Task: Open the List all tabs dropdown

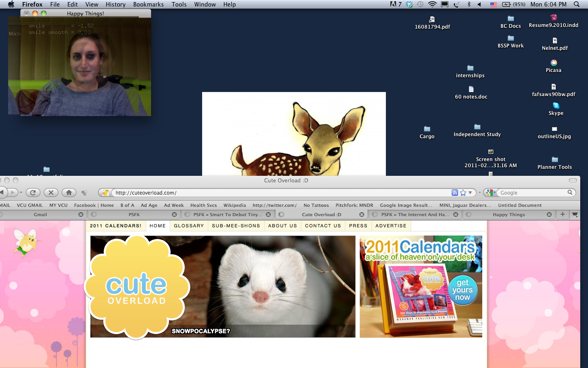Action: (575, 214)
